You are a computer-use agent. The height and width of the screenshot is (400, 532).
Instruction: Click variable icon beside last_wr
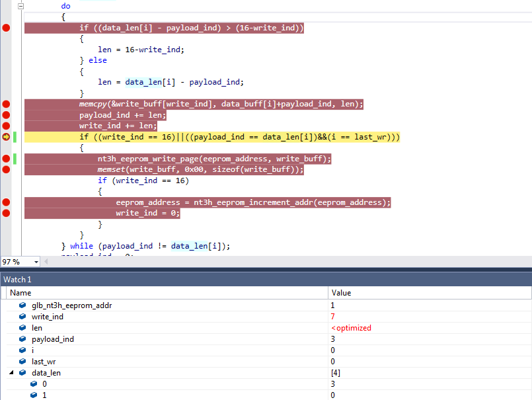(22, 361)
